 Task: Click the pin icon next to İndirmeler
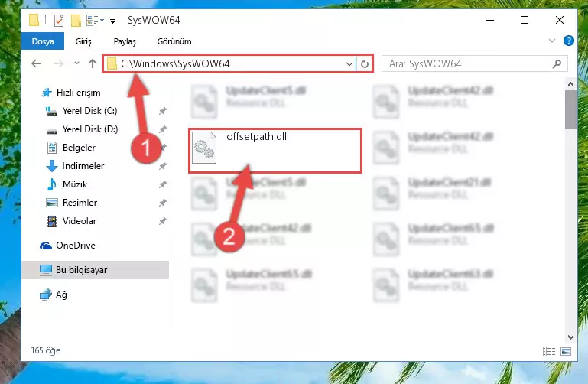point(162,166)
